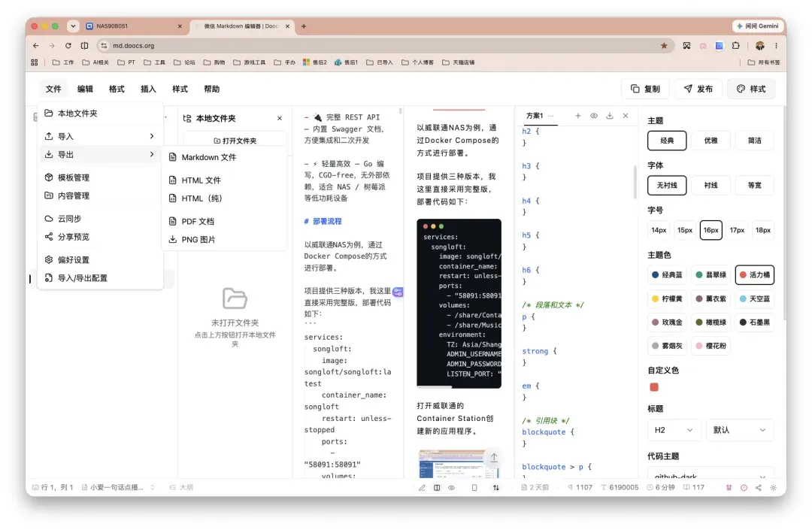Export as PNG 图片
The image size is (812, 530).
(225, 240)
